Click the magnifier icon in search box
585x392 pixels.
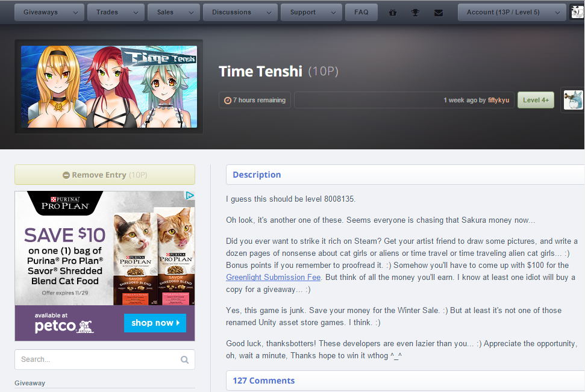[185, 359]
